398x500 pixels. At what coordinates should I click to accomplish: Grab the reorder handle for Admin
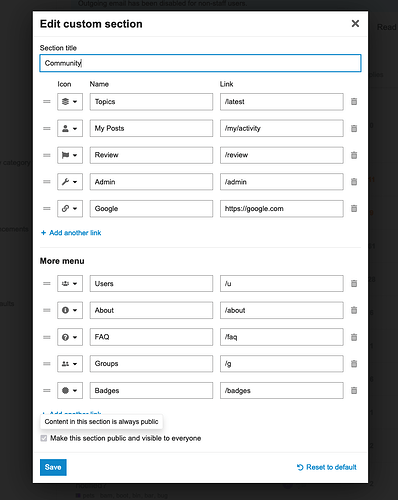(47, 182)
